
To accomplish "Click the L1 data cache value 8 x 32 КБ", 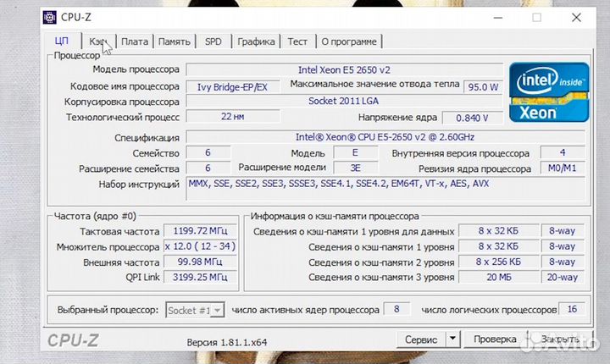I will click(x=498, y=231).
